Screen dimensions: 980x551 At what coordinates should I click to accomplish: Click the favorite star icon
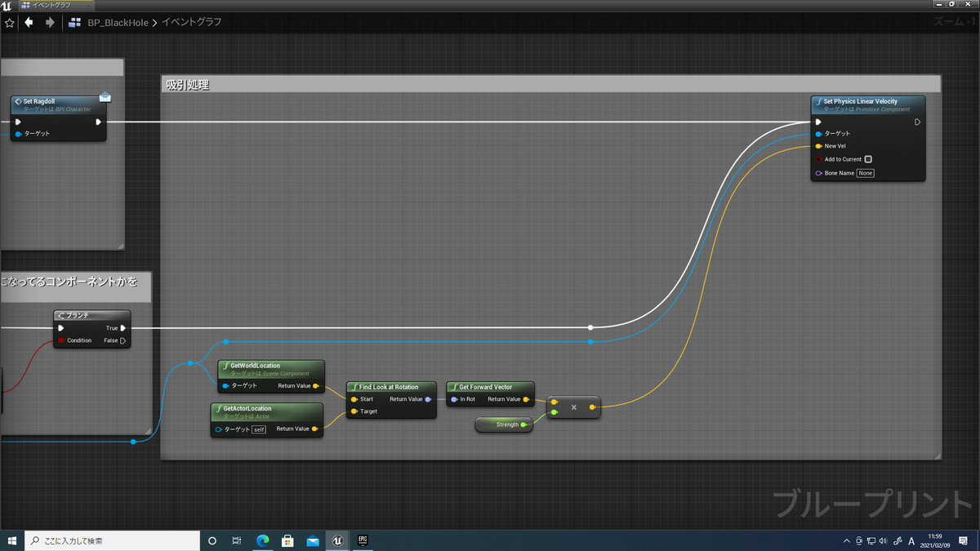click(x=10, y=23)
